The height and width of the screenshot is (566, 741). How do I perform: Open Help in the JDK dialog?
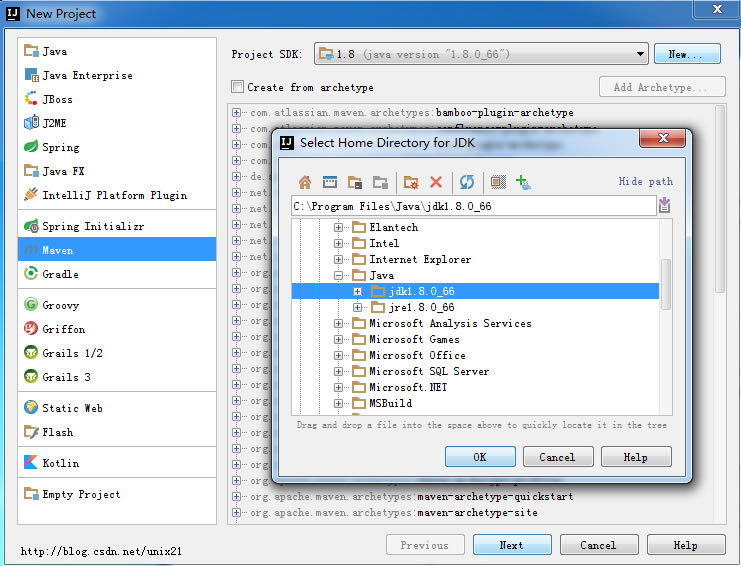click(x=636, y=457)
